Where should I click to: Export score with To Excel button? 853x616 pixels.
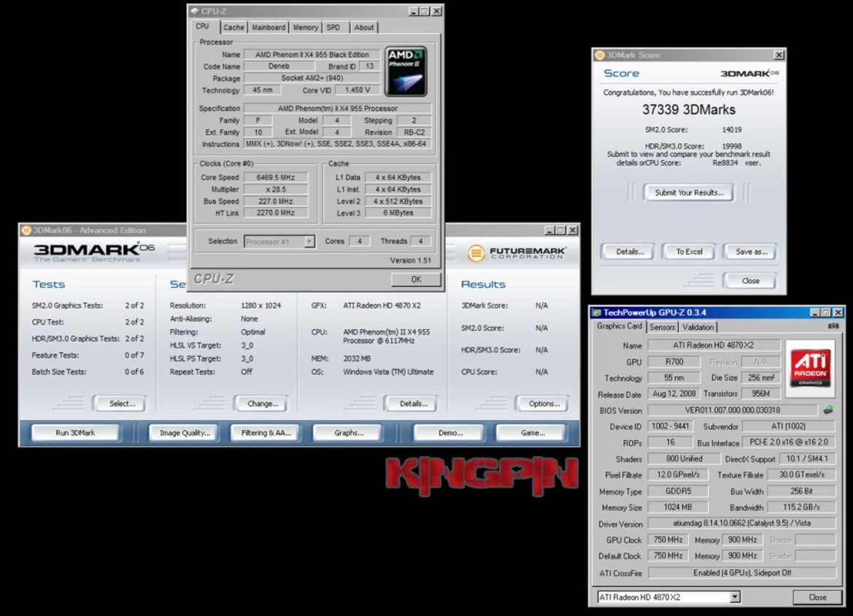(689, 252)
